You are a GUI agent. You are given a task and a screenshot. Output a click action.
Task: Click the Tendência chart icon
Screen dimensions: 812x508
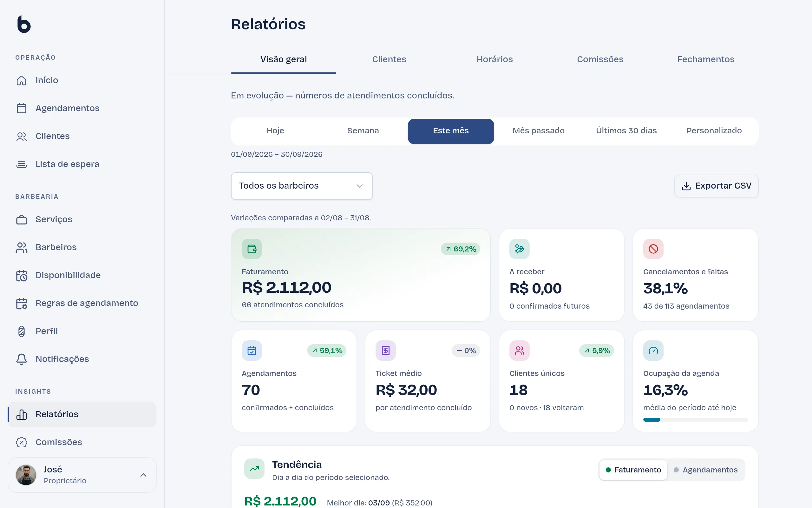point(254,469)
